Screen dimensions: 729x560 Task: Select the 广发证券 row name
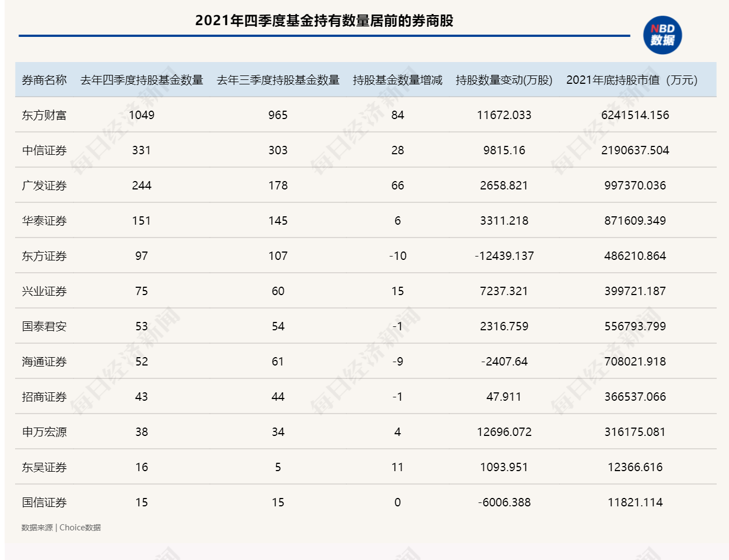tap(44, 186)
